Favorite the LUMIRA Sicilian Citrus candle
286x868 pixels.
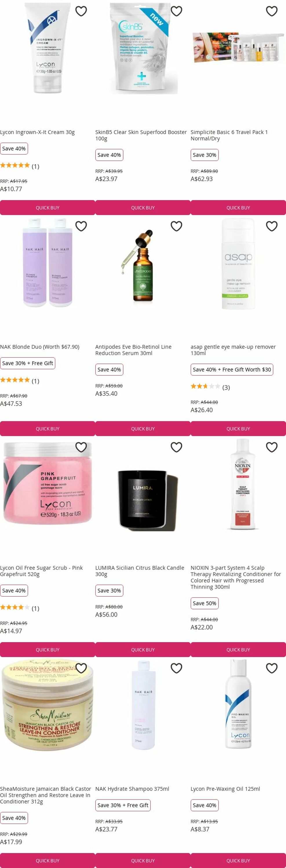(x=176, y=447)
